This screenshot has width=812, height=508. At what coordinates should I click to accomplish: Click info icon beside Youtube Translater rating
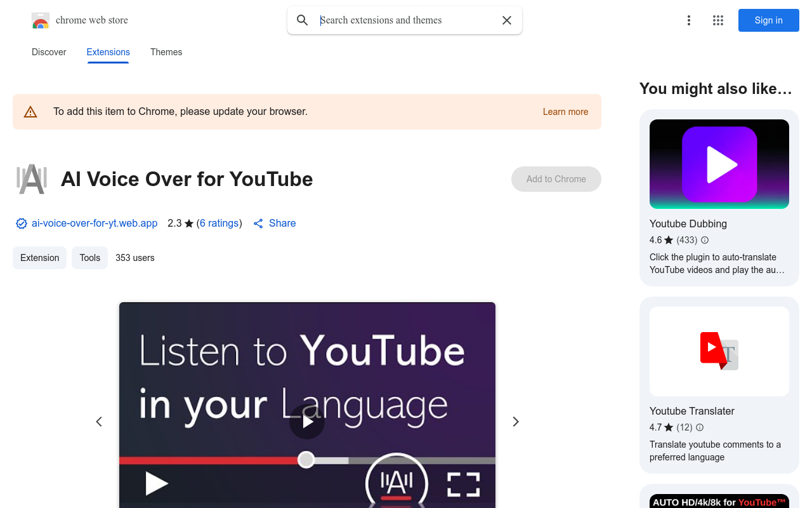pos(700,427)
